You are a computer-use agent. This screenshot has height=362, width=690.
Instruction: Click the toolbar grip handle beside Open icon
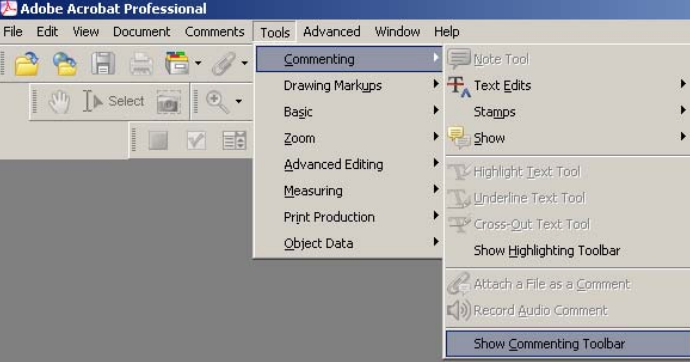(x=3, y=63)
